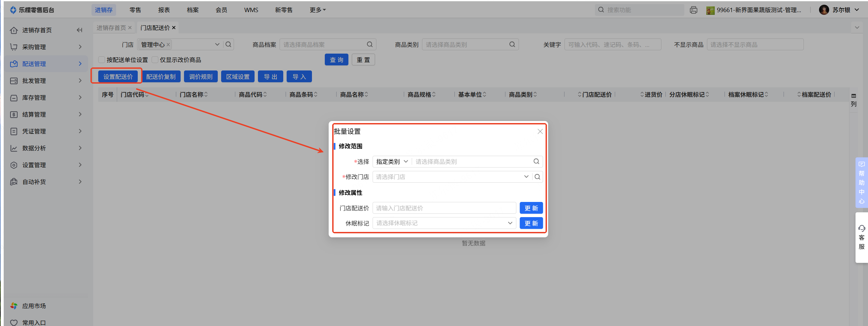Click the 凭证管理 sidebar icon
This screenshot has height=326, width=868.
14,131
